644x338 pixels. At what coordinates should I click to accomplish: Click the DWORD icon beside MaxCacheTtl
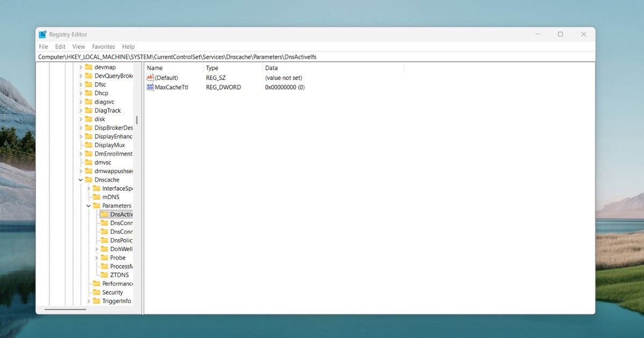coord(151,87)
